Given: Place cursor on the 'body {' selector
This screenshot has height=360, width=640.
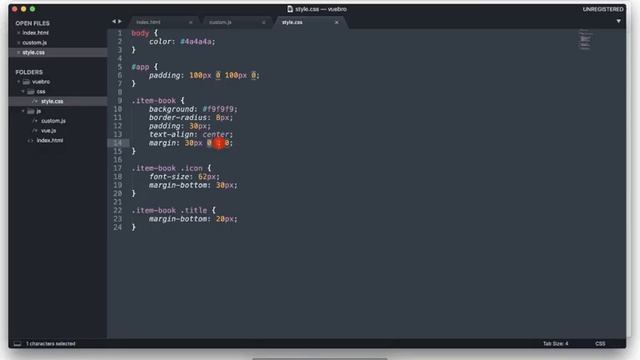Looking at the screenshot, I should (144, 33).
